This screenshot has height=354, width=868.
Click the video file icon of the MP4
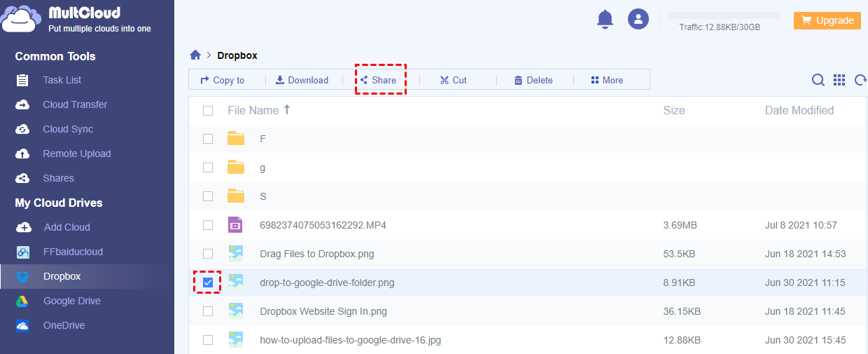coord(235,225)
